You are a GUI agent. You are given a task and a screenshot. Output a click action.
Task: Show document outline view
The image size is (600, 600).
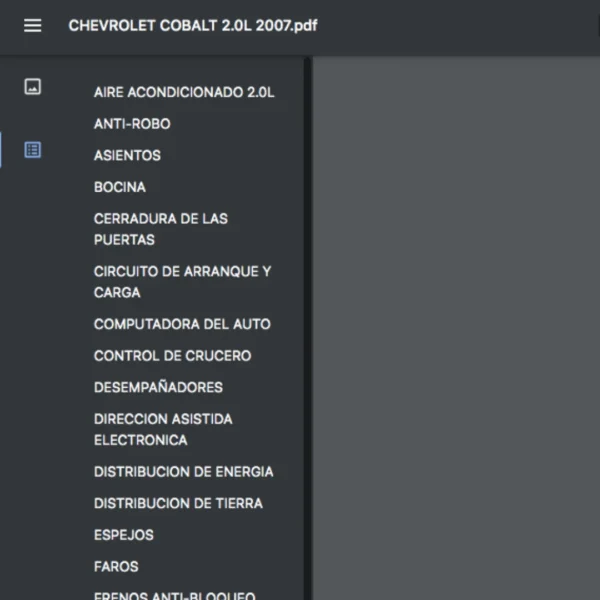33,150
